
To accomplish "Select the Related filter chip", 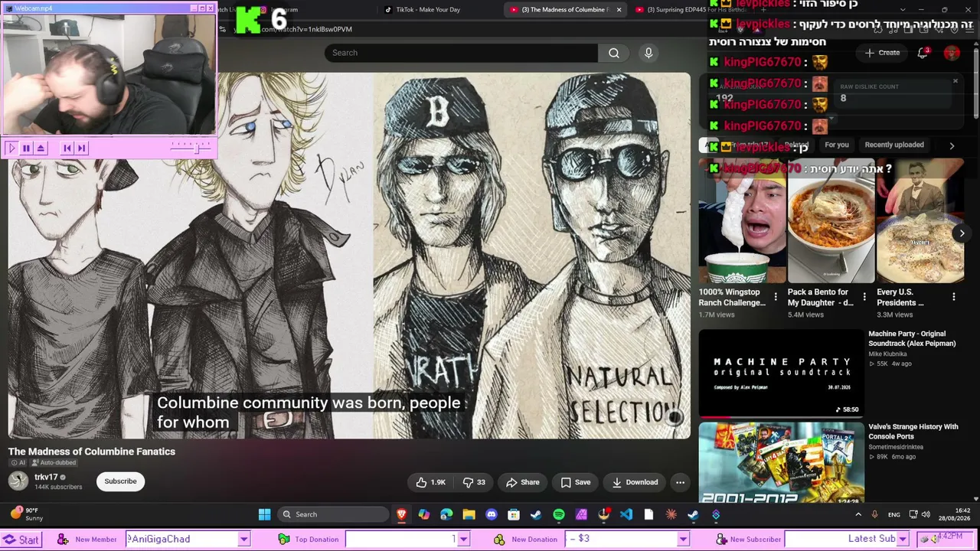I will tap(795, 145).
